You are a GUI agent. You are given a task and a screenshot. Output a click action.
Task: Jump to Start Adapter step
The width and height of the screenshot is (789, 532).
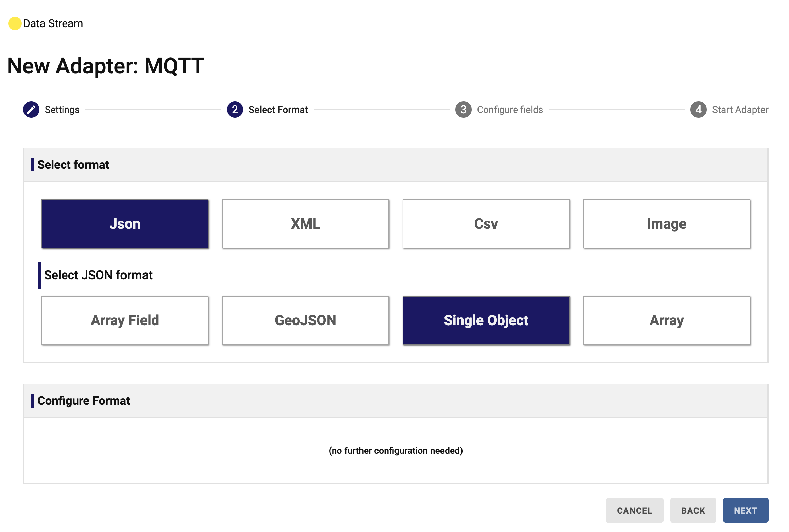pyautogui.click(x=740, y=110)
